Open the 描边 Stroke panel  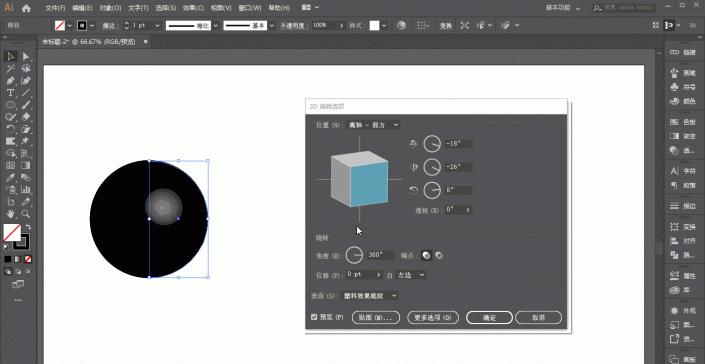click(683, 206)
